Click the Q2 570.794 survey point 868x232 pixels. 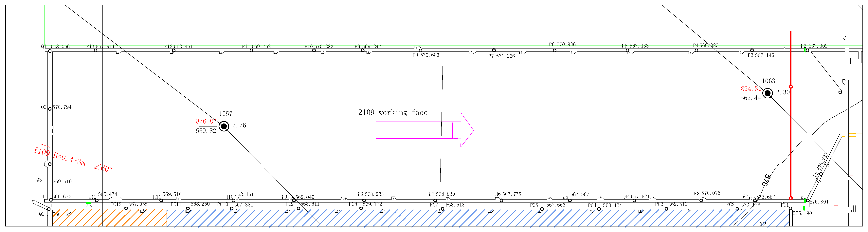tap(50, 109)
